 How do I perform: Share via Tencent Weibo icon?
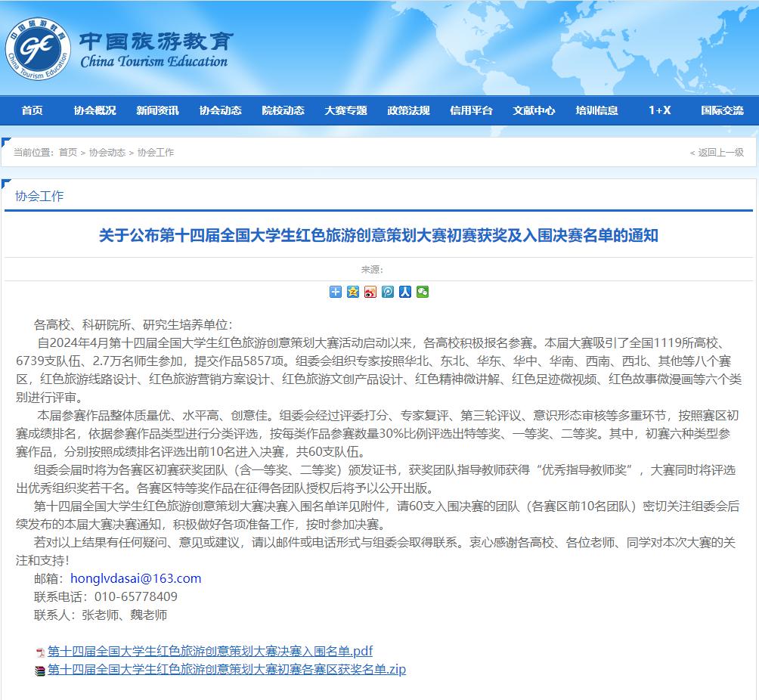click(x=388, y=292)
